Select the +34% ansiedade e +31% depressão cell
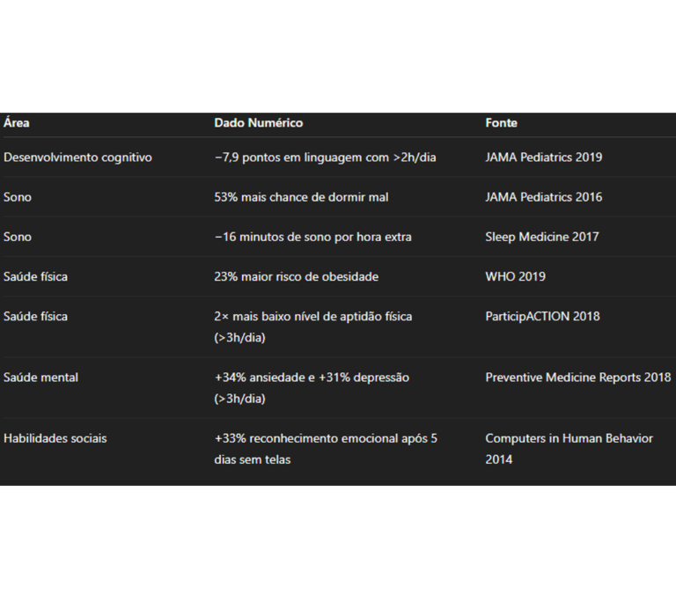The width and height of the screenshot is (676, 616). pos(312,388)
